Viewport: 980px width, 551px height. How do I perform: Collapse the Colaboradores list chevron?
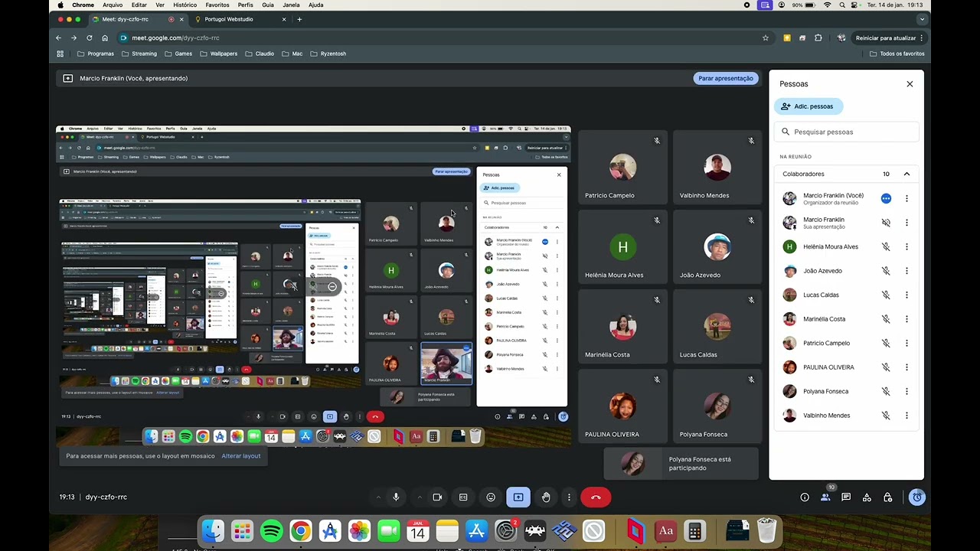point(906,174)
